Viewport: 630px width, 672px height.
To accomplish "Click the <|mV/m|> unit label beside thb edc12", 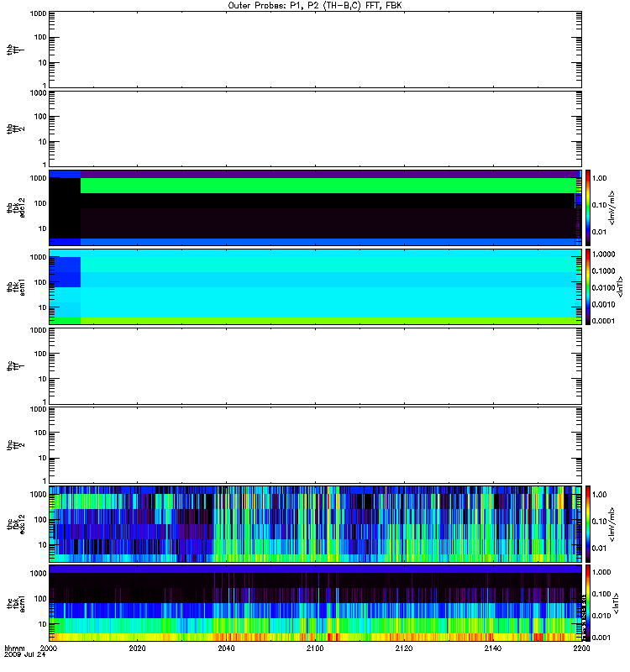I will pyautogui.click(x=612, y=207).
